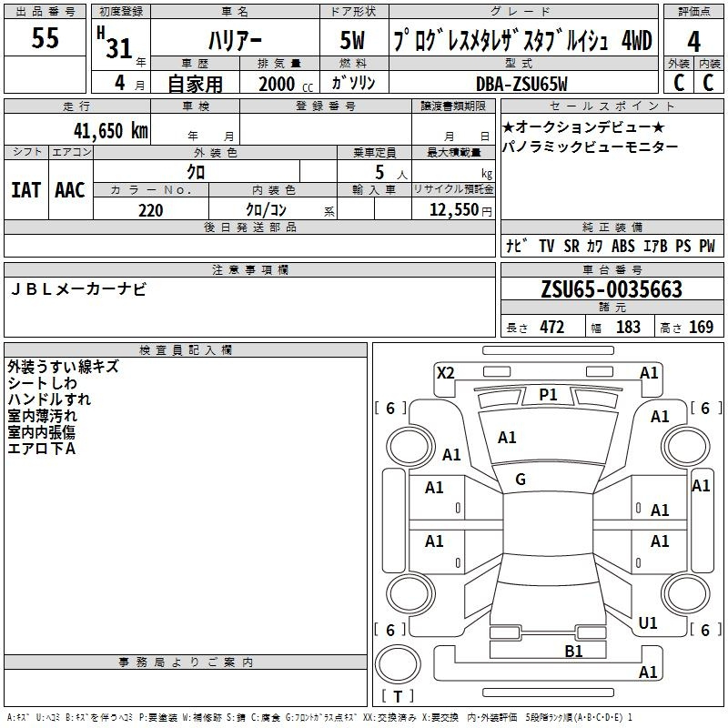
Task: Click the エアB airbag equipment code
Action: pos(655,246)
